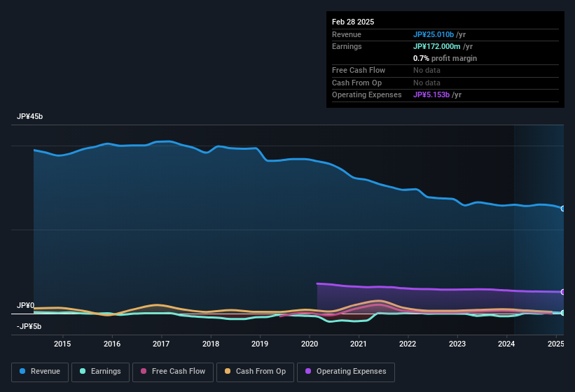Click the 0.7% profit margin text

[x=445, y=58]
